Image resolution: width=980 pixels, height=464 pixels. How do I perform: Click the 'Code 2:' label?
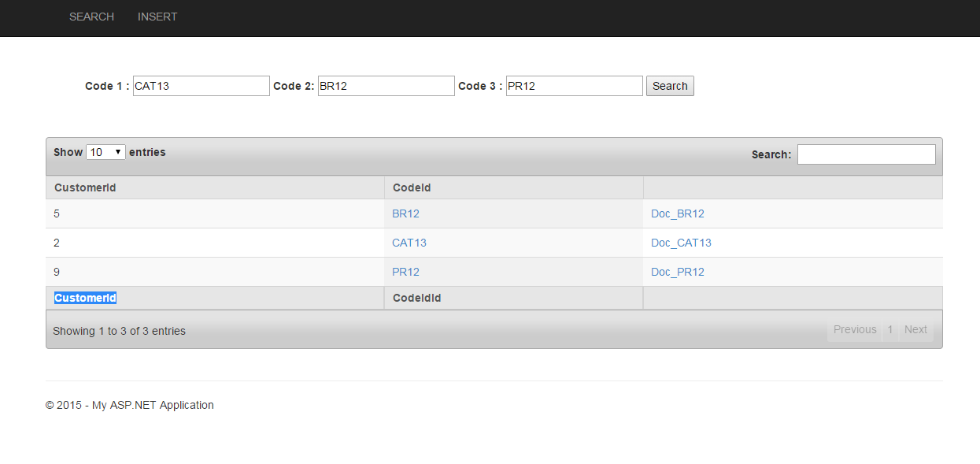coord(294,86)
